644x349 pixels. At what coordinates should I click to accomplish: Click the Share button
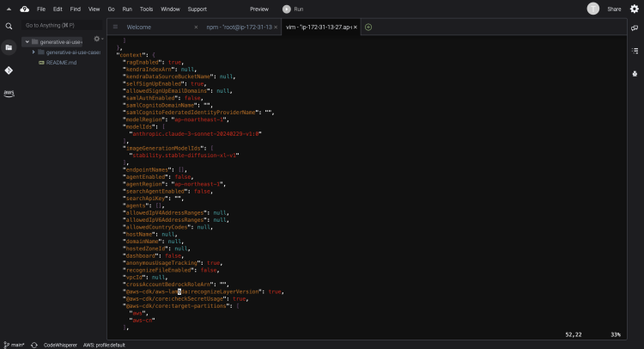click(x=614, y=9)
